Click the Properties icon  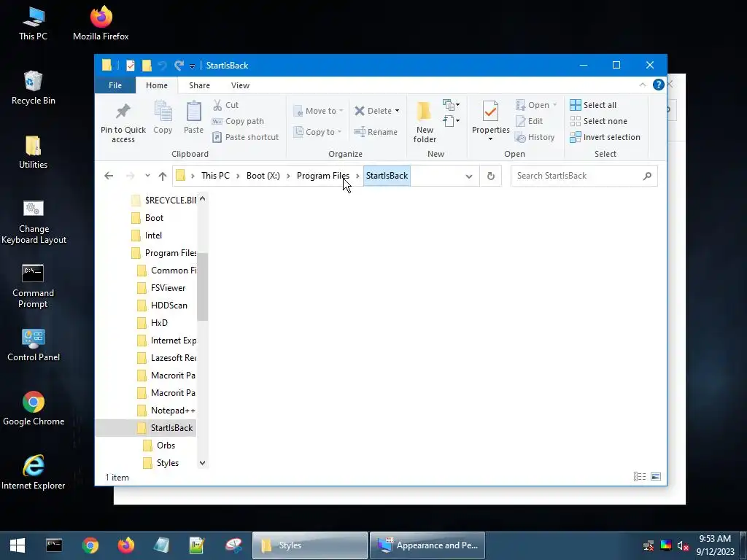point(490,112)
